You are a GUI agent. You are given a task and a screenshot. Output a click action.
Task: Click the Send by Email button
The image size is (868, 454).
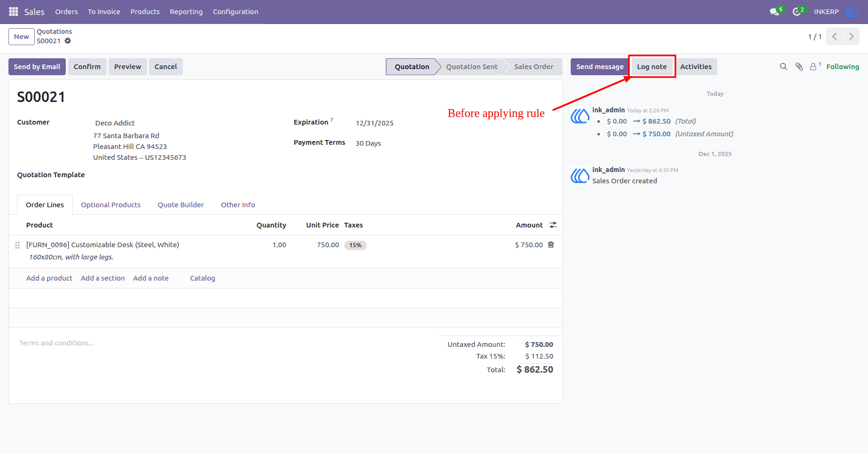(x=37, y=67)
